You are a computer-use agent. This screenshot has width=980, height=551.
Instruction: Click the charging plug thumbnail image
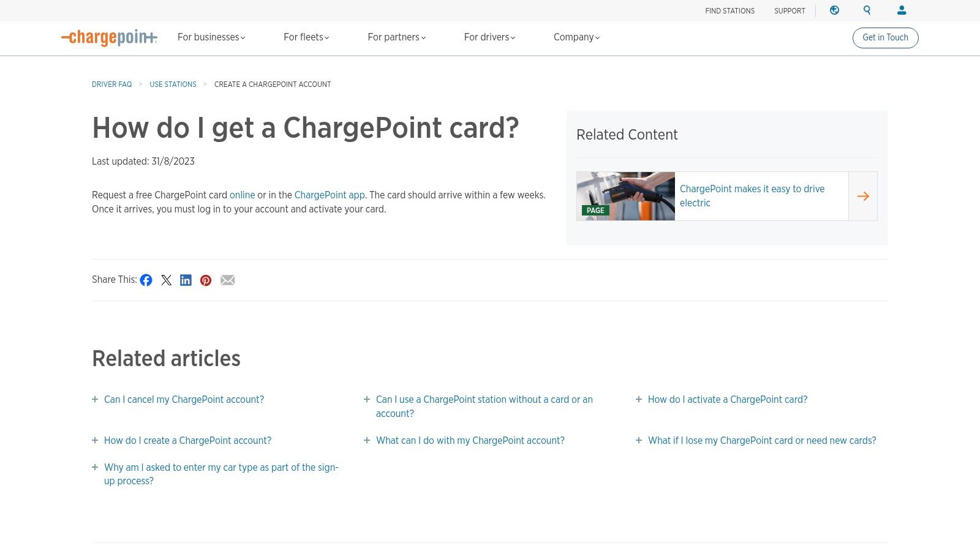(x=625, y=196)
